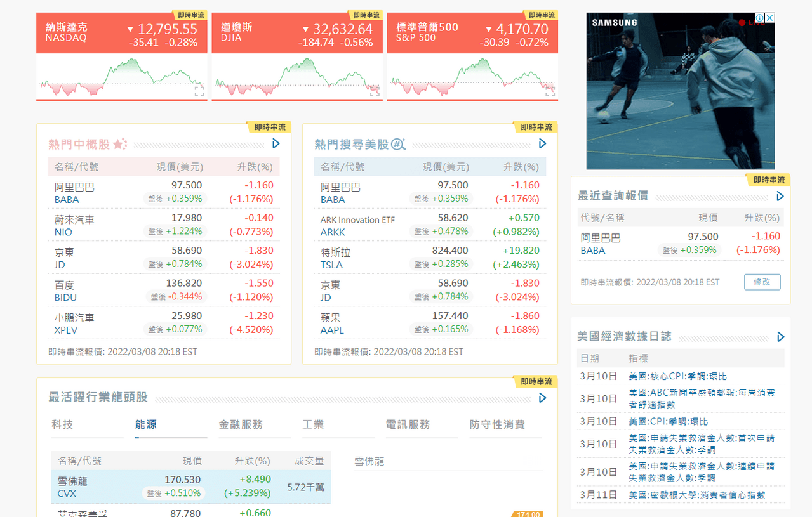Open more 熱門中概股 via arrow icon
Screen dimensions: 812x517
coord(276,144)
